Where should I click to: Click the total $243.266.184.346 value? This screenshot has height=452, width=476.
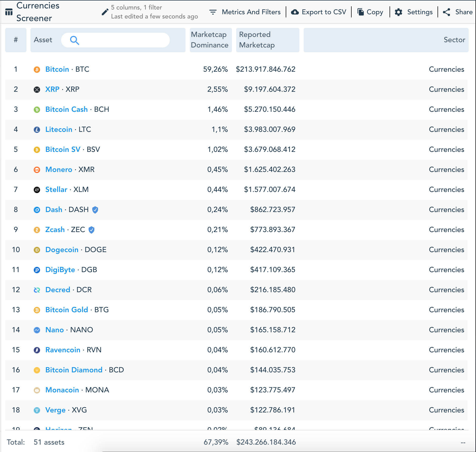(x=266, y=442)
